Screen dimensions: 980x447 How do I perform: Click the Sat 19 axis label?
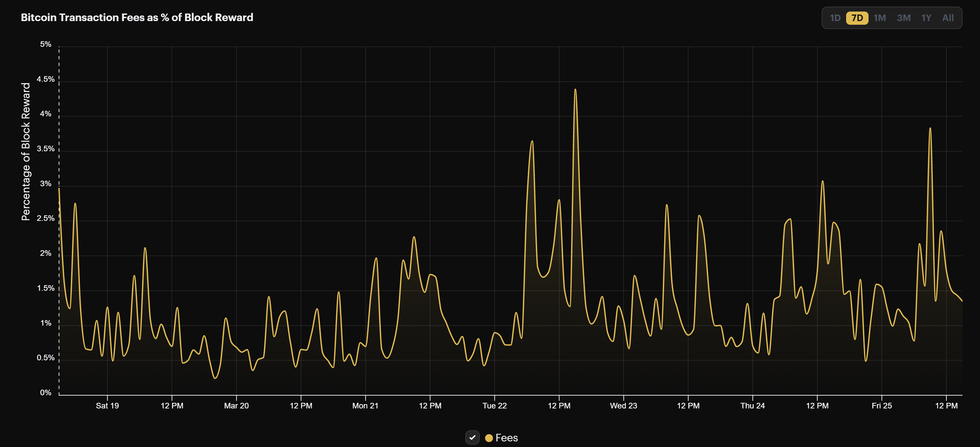pyautogui.click(x=108, y=405)
